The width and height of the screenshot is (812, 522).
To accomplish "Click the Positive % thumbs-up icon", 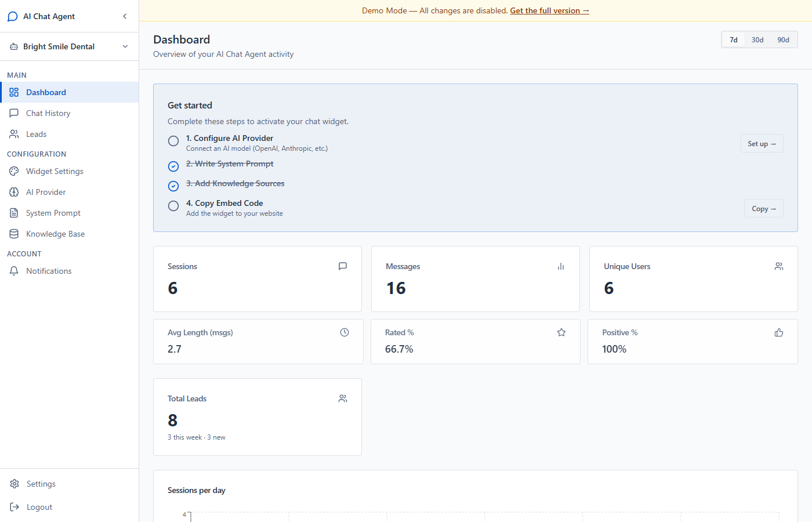I will point(779,332).
